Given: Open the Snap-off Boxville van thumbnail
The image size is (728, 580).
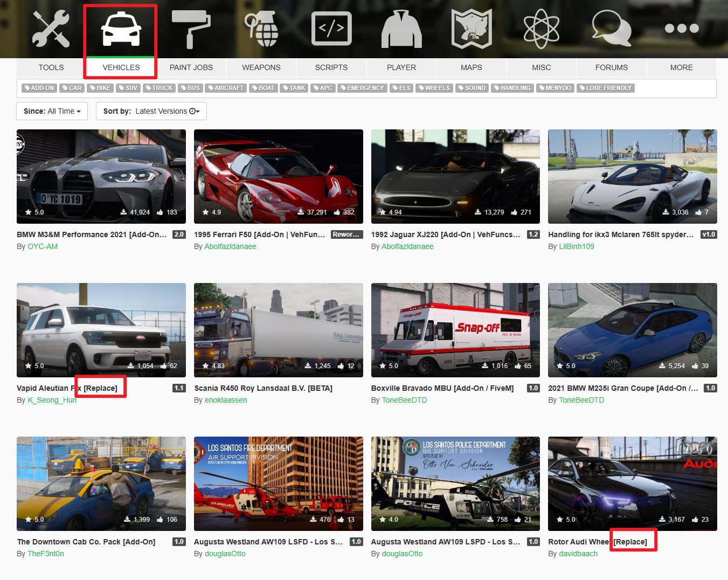Looking at the screenshot, I should point(455,330).
